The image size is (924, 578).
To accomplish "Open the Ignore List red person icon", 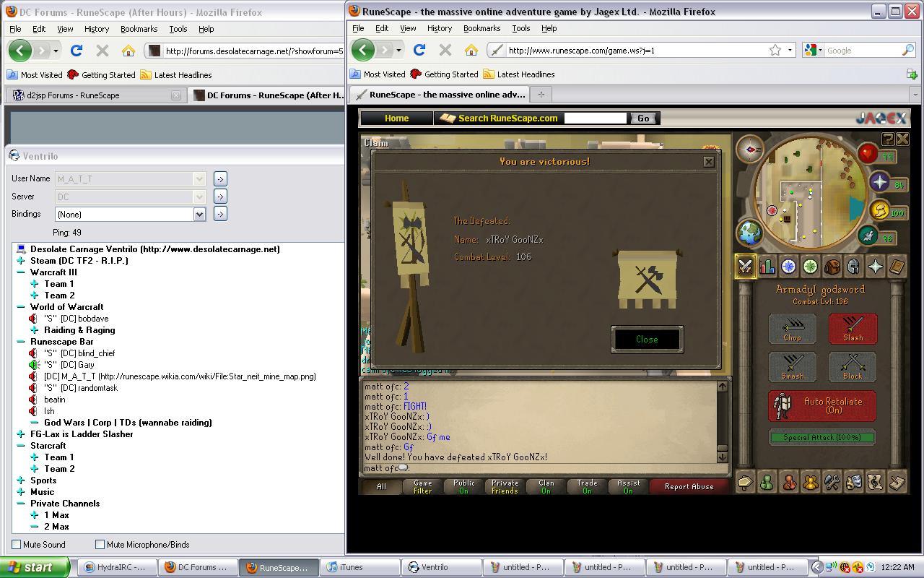I will click(x=789, y=481).
